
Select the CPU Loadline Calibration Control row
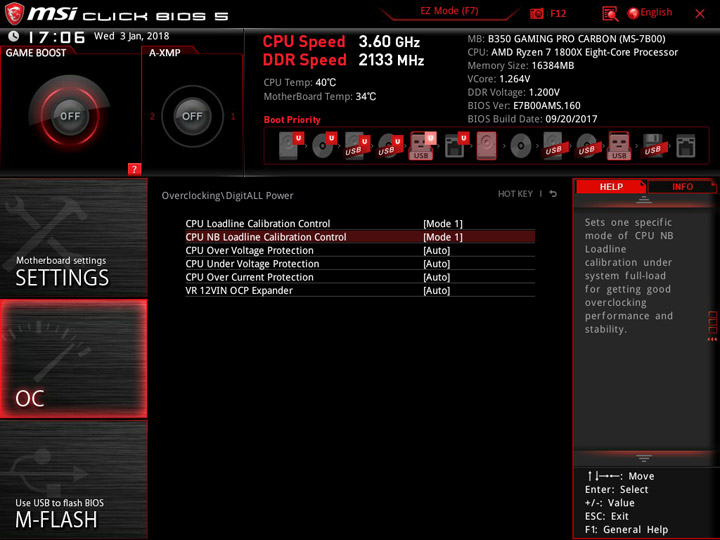360,224
